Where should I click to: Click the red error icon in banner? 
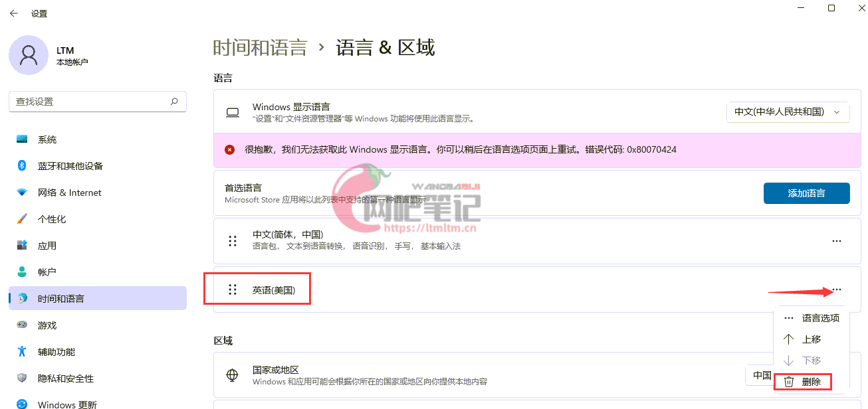(230, 150)
